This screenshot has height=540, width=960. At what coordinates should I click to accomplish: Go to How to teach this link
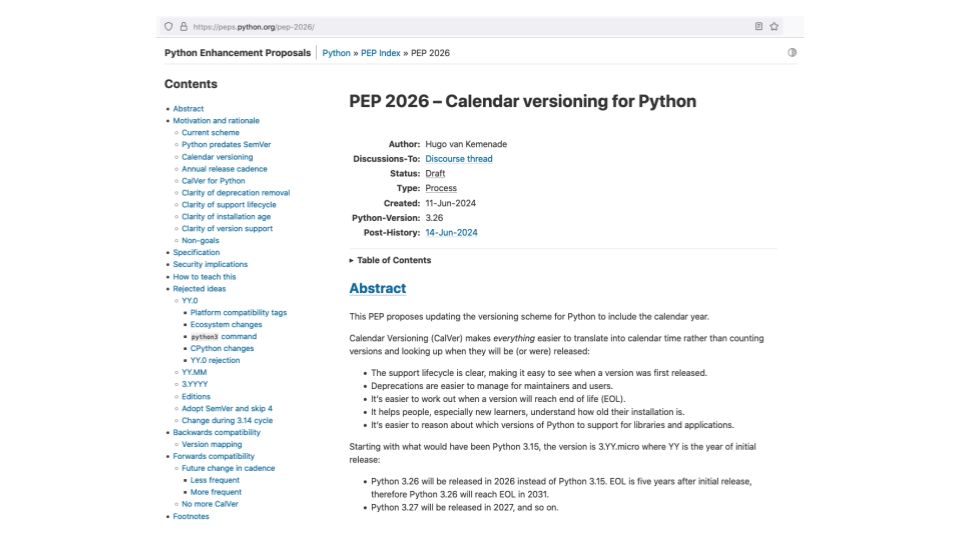tap(204, 277)
